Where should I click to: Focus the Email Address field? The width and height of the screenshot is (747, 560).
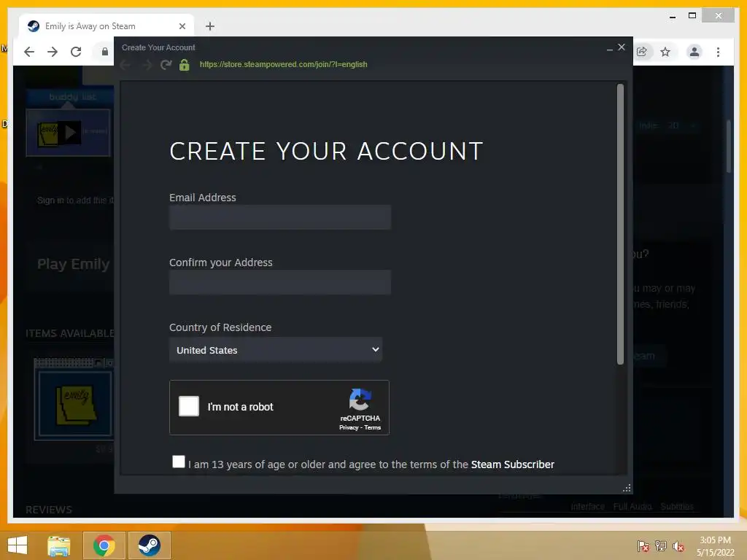tap(280, 217)
